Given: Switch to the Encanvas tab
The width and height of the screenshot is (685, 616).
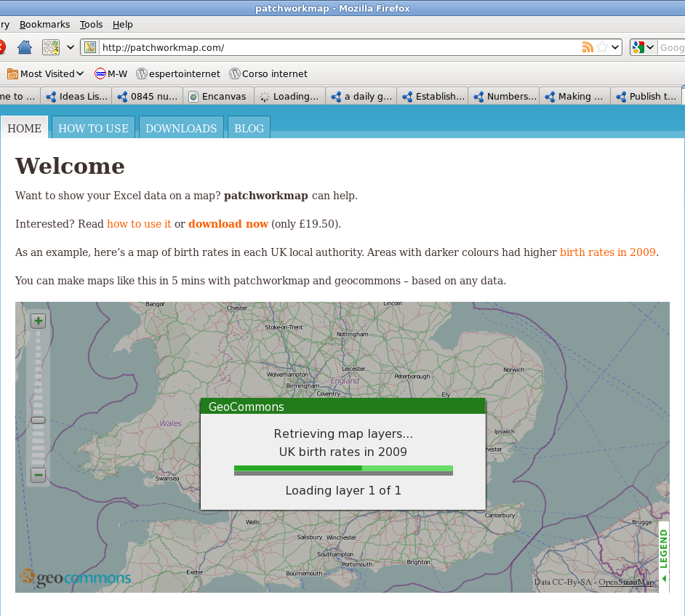Looking at the screenshot, I should 219,97.
